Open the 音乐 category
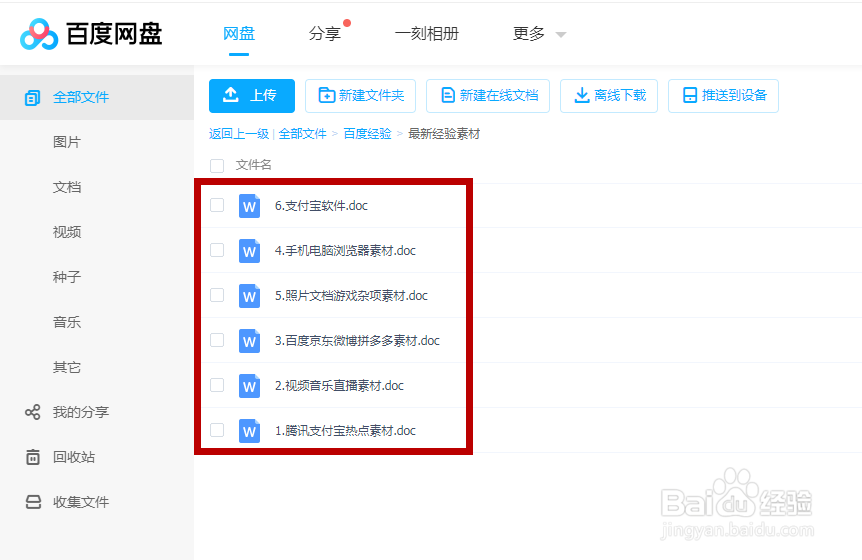 coord(67,322)
